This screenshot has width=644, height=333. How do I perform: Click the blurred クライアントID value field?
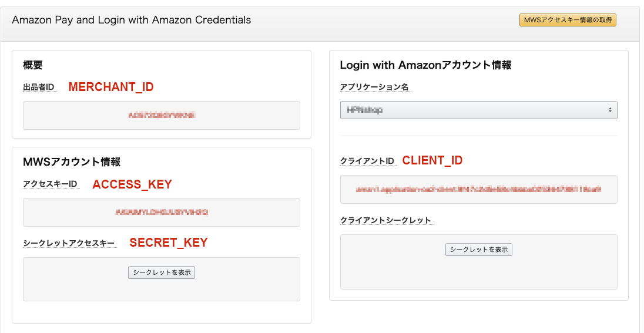478,189
